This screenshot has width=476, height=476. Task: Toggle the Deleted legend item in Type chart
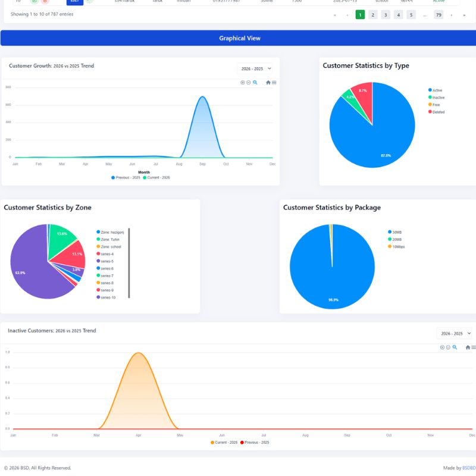coord(437,112)
